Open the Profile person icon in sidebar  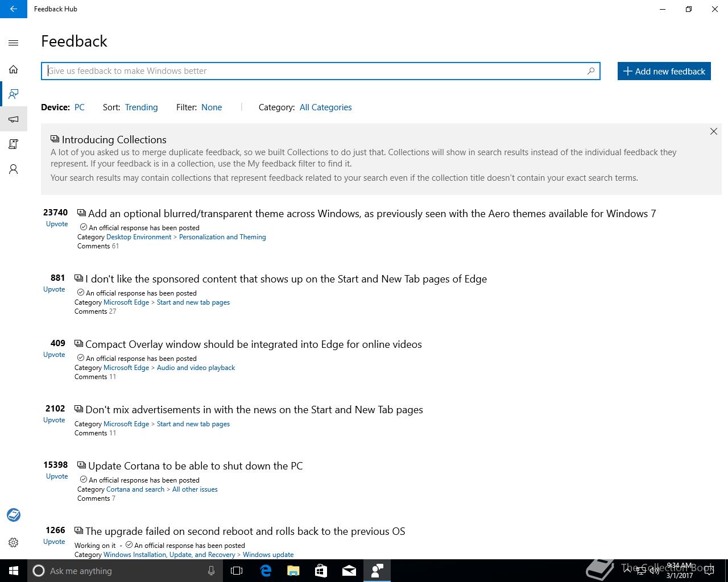click(14, 169)
